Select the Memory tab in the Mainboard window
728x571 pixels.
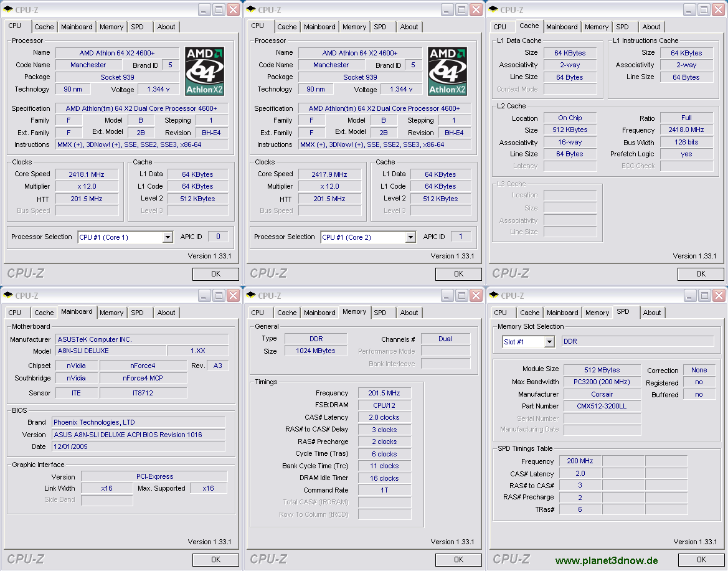(x=111, y=313)
